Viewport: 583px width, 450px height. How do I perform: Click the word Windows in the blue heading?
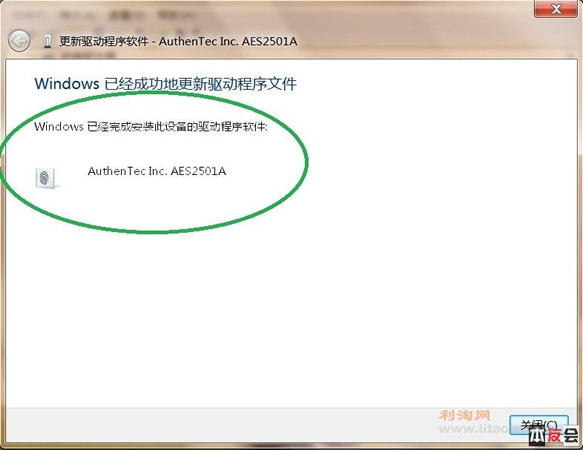[67, 84]
